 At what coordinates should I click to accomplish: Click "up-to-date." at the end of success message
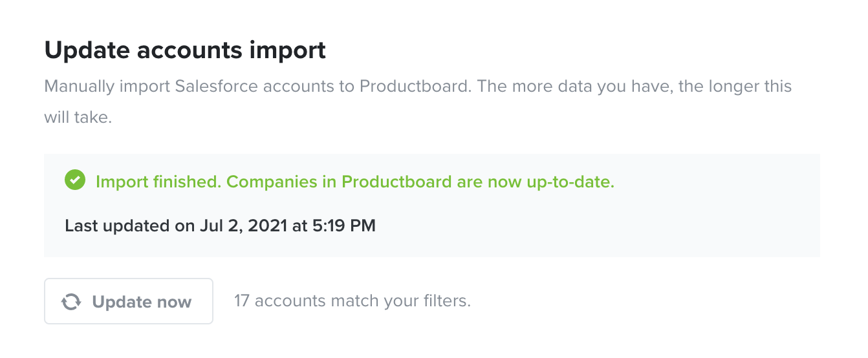point(567,182)
